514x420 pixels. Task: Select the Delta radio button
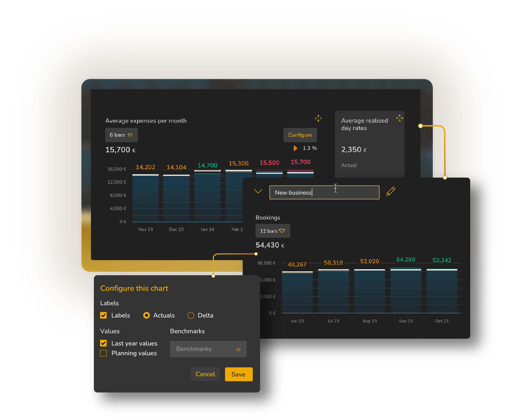click(x=191, y=315)
